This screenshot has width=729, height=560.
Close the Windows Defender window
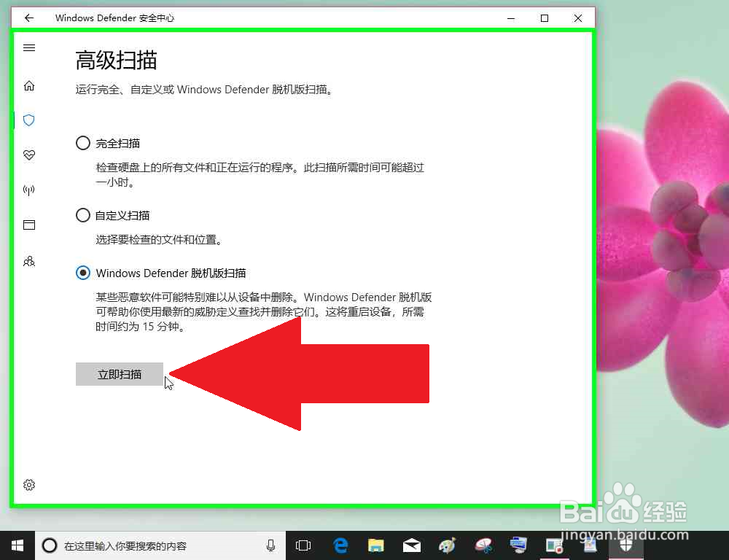click(578, 18)
